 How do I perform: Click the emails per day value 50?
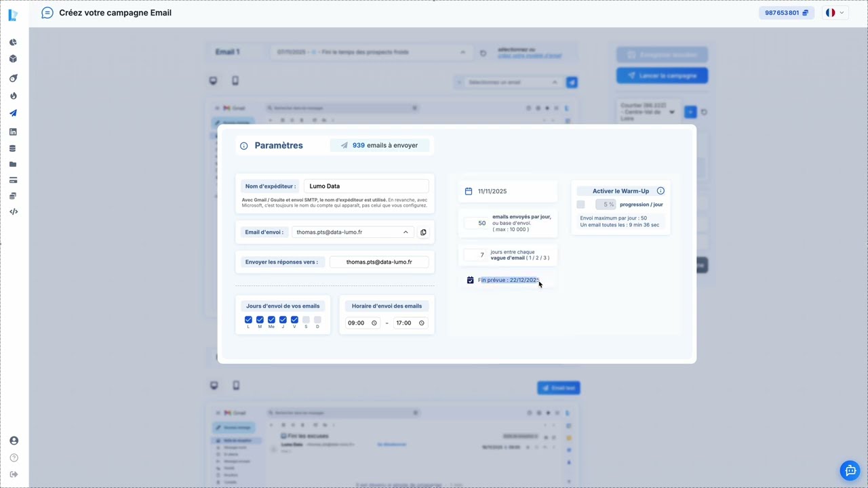point(476,223)
